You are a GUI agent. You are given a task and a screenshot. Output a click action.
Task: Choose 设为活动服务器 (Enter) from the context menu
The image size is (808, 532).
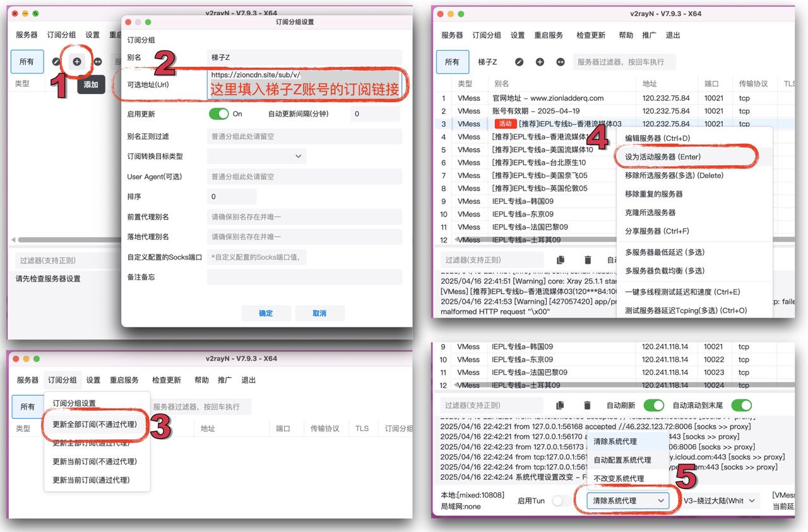point(663,157)
